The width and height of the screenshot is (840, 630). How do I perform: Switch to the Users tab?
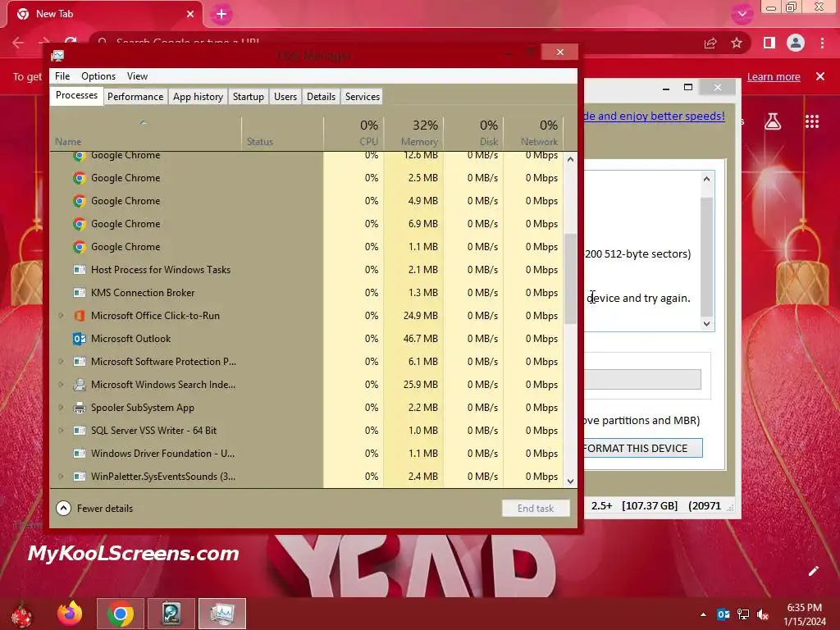285,97
